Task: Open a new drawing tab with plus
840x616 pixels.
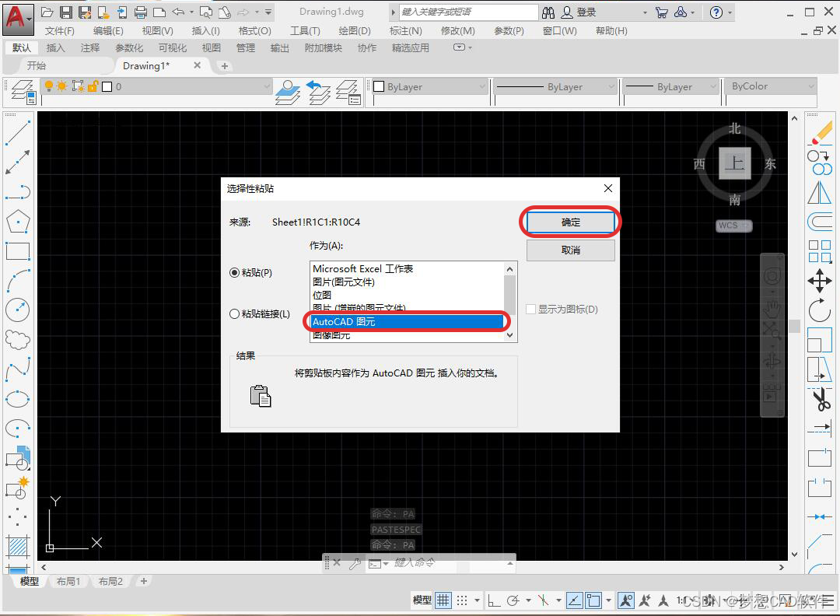Action: point(225,66)
